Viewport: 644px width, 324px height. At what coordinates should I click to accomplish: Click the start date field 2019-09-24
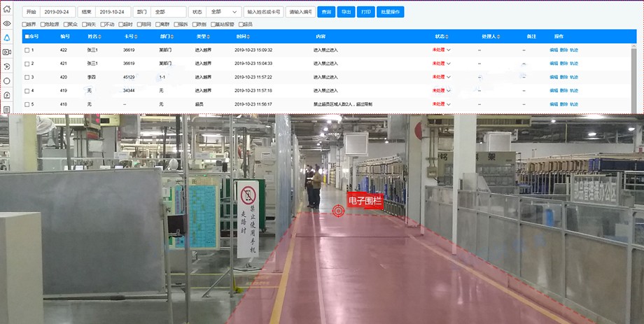57,12
